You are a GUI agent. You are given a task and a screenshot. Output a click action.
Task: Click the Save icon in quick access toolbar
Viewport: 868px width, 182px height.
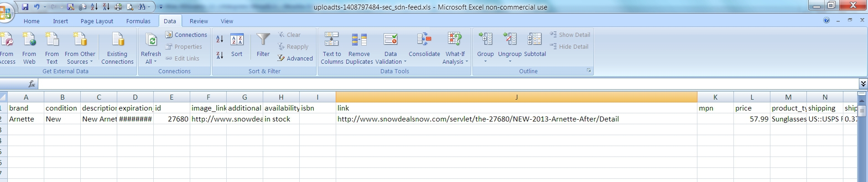tap(25, 7)
